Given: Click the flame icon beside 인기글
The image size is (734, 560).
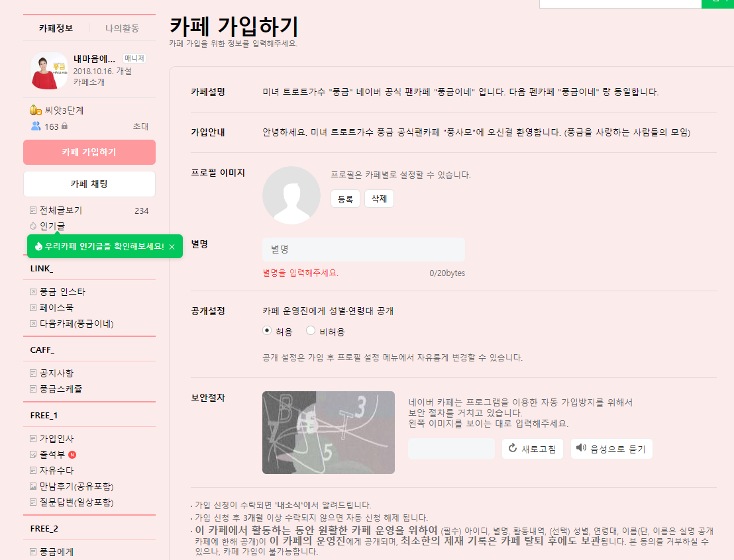Looking at the screenshot, I should [32, 226].
